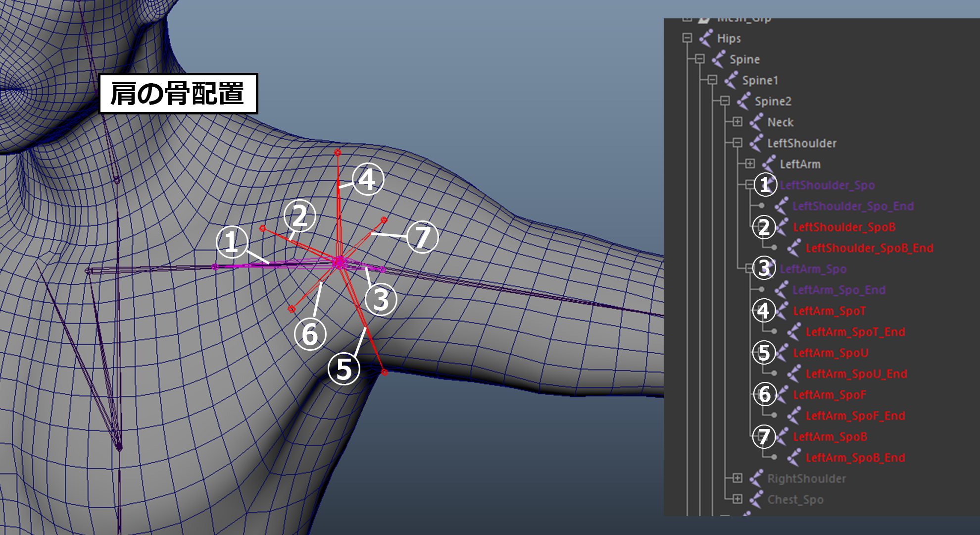Click the joint icon beside RightShoulder

[756, 479]
